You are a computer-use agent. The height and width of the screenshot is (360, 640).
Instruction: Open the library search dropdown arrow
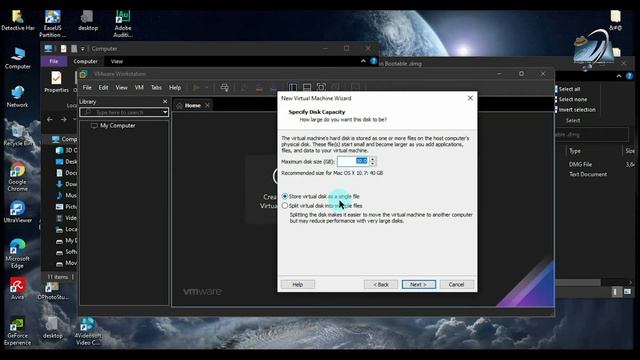(x=165, y=112)
